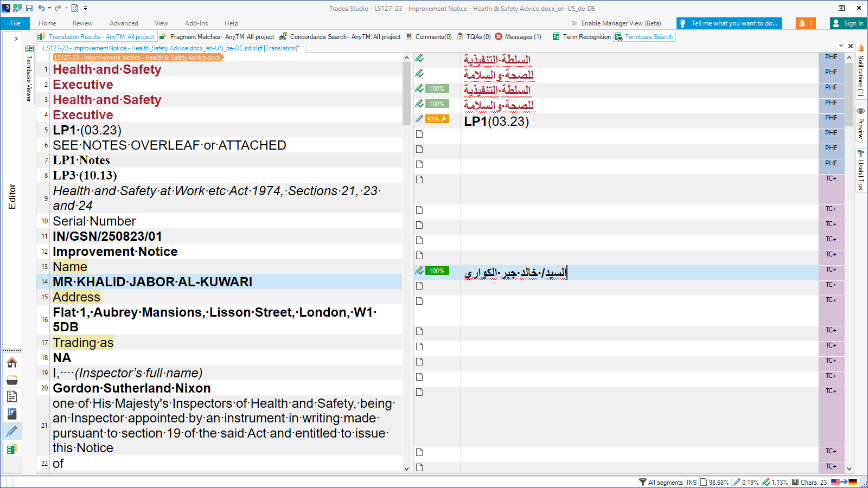Click the language pair flags in status bar

(x=844, y=482)
